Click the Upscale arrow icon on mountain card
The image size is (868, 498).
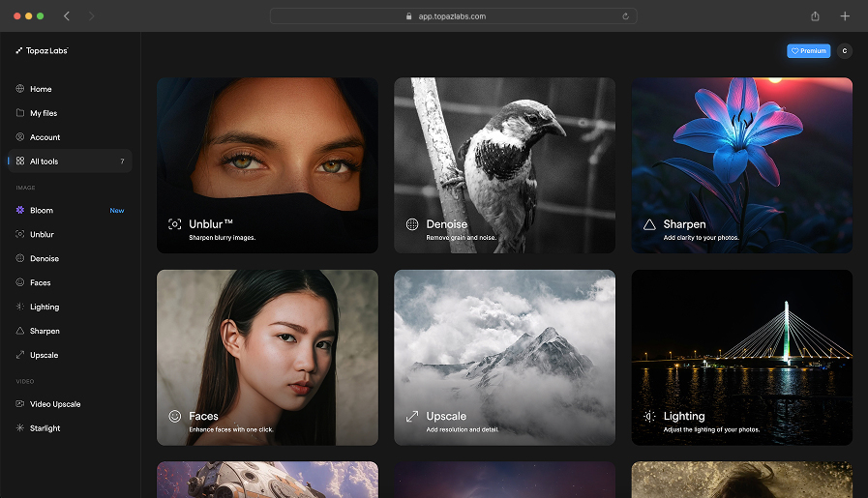click(x=412, y=416)
